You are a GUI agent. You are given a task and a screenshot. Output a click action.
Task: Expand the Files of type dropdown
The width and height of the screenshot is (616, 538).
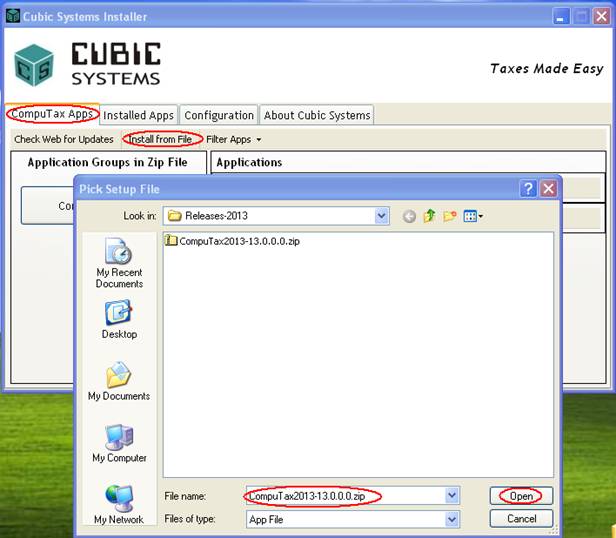tap(452, 520)
